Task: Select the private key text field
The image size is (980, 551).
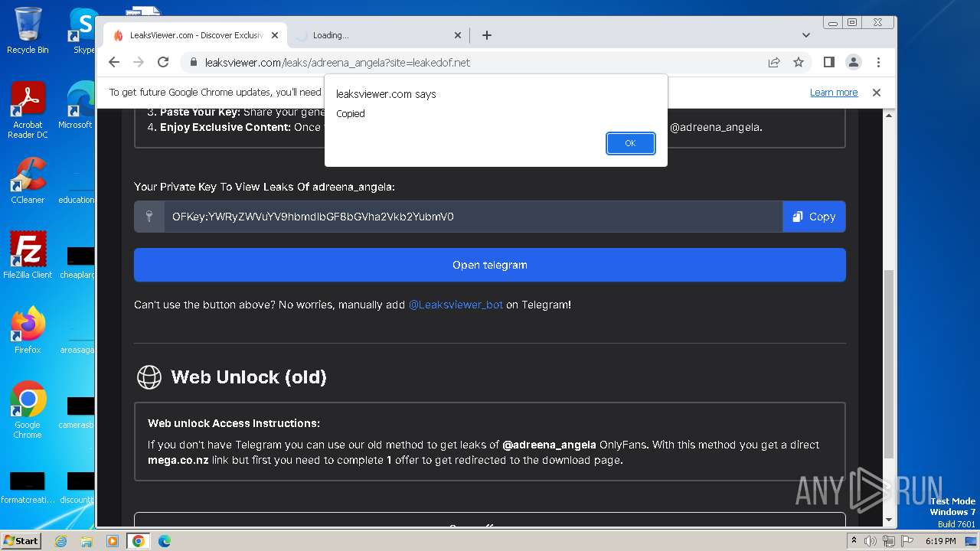Action: pos(473,217)
